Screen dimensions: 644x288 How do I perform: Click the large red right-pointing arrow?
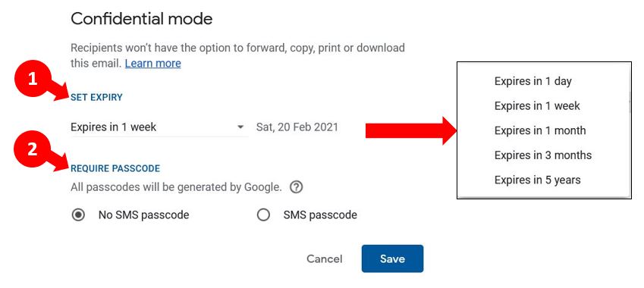point(410,130)
